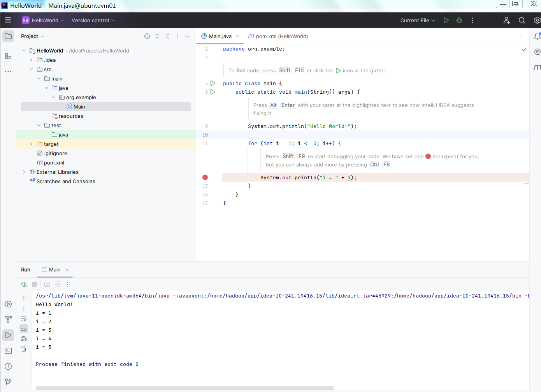
Task: Open Project panel options menu
Action: 177,36
